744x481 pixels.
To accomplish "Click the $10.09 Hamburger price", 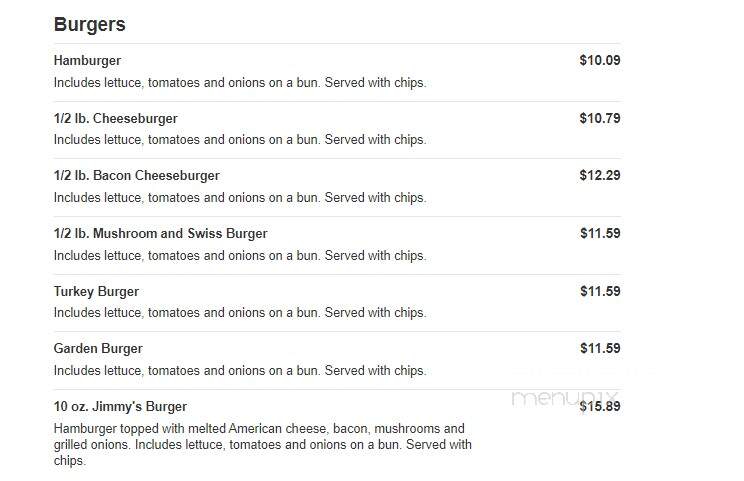I will (x=600, y=60).
